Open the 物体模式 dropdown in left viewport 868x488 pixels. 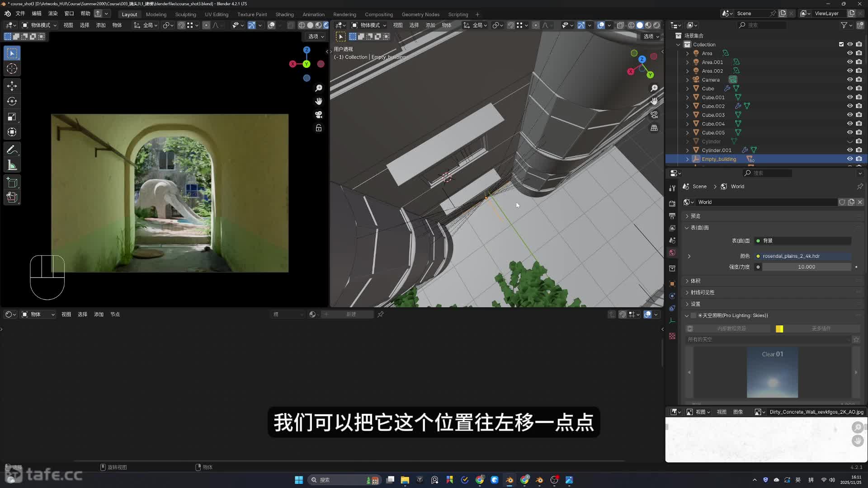click(40, 25)
